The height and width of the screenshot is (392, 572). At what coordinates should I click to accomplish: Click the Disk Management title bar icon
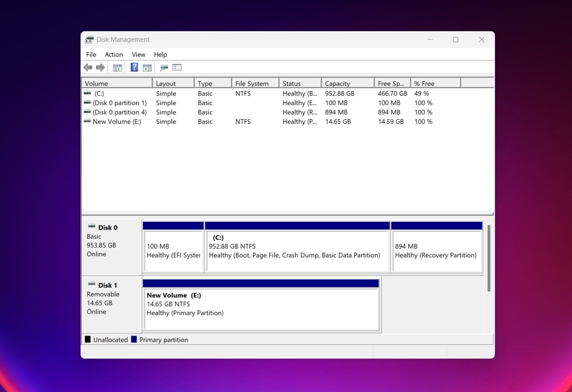click(89, 40)
